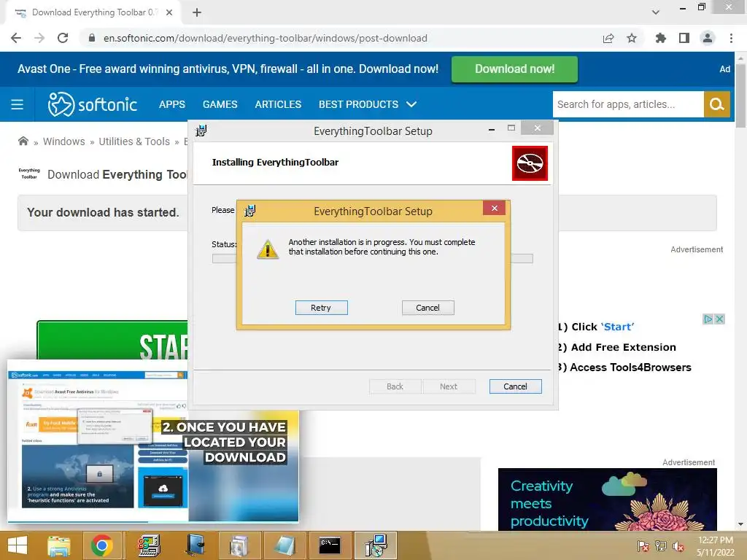Click the Chrome address bar URL
The height and width of the screenshot is (560, 747).
(x=266, y=38)
